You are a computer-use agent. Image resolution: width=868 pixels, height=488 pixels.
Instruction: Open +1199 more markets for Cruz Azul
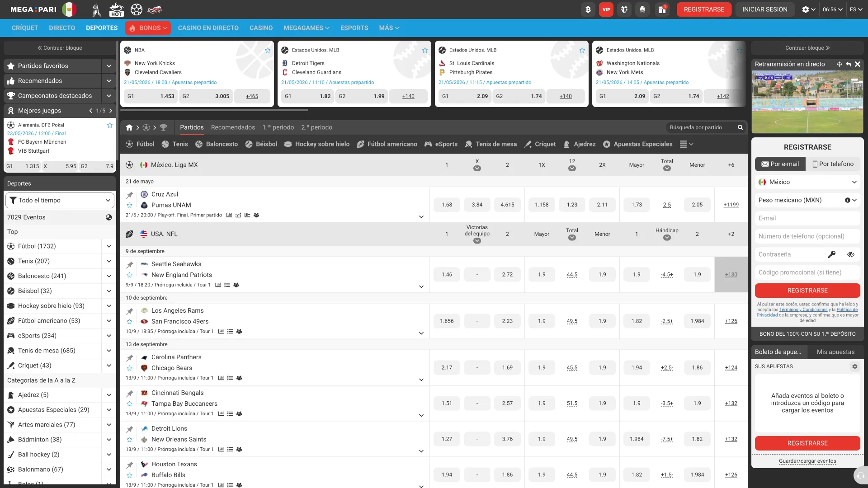[731, 205]
